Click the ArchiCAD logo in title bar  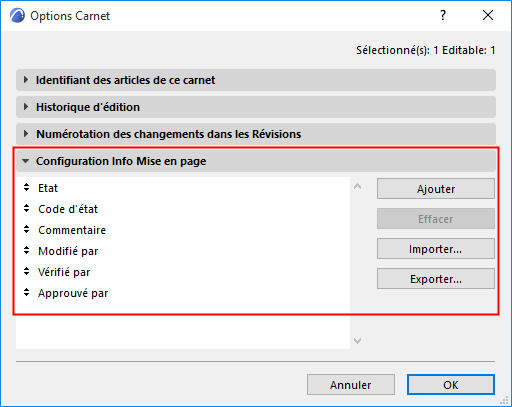(17, 16)
